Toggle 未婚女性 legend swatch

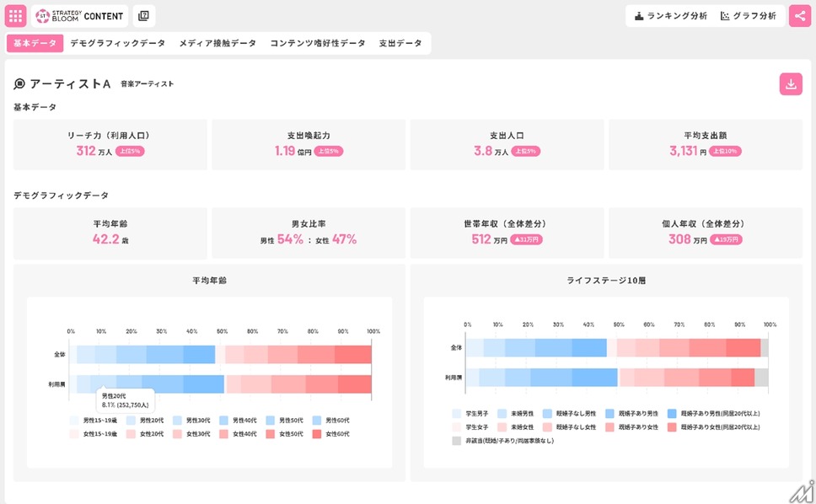502,427
